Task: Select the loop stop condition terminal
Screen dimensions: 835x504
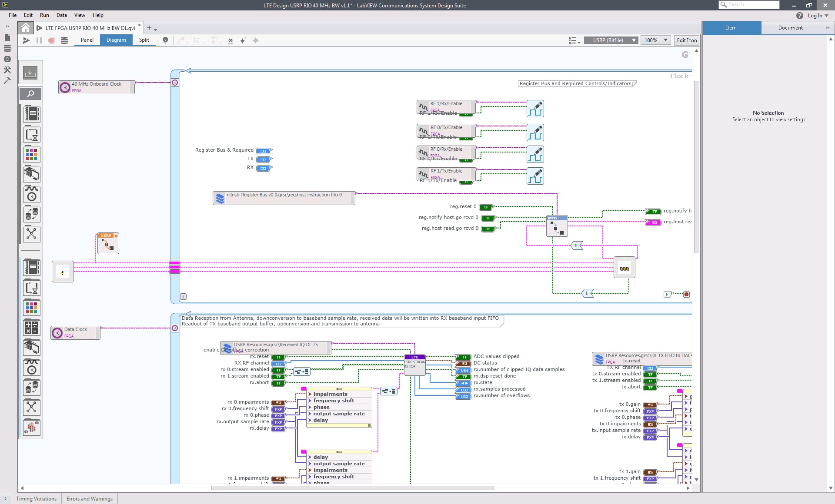Action: pos(686,295)
